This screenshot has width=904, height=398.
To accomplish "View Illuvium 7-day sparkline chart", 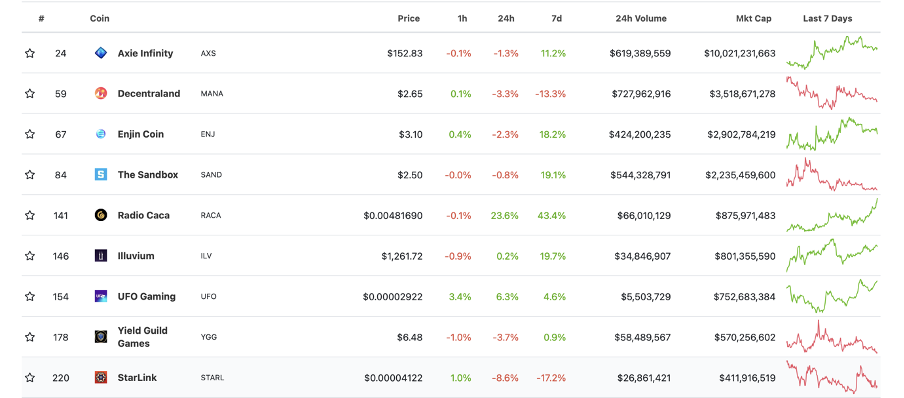I will pyautogui.click(x=832, y=256).
